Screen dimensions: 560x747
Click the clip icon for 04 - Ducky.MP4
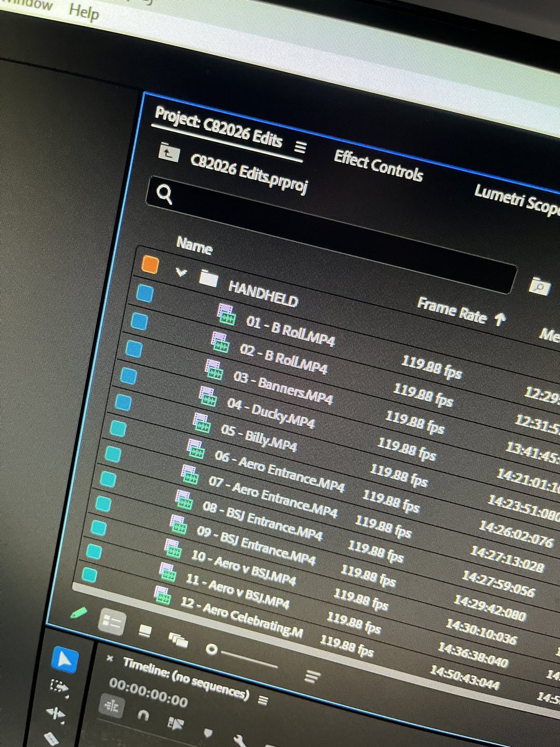click(208, 397)
